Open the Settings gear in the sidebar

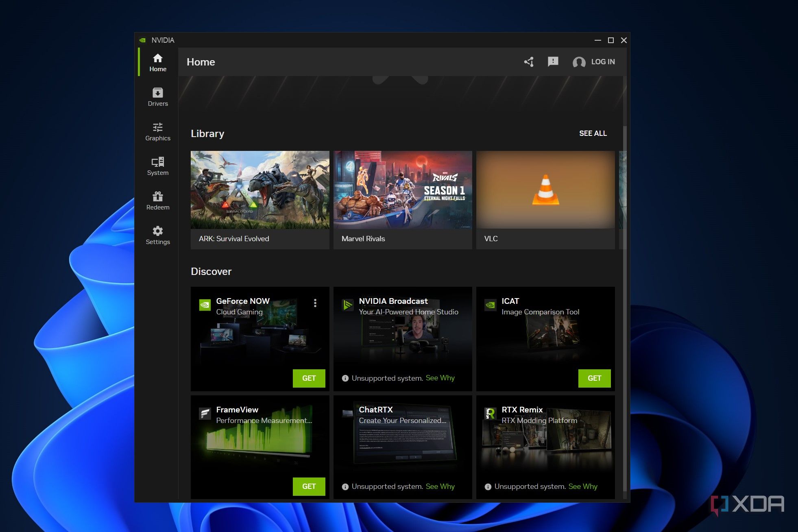click(158, 231)
